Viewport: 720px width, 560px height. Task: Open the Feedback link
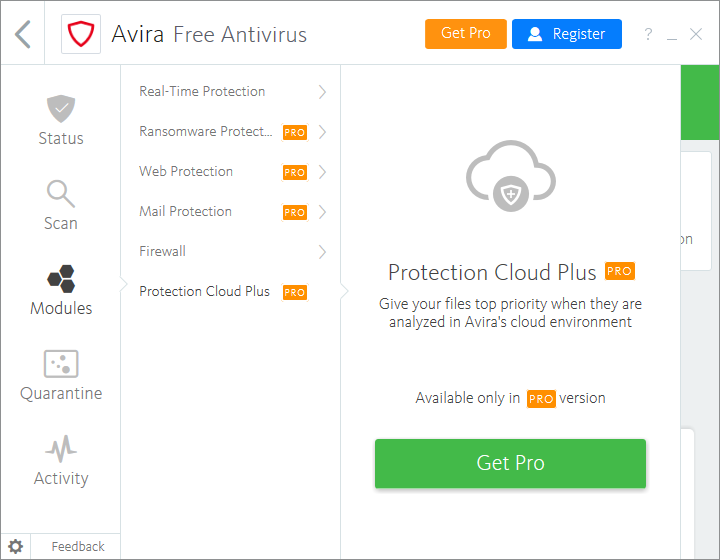tap(78, 546)
